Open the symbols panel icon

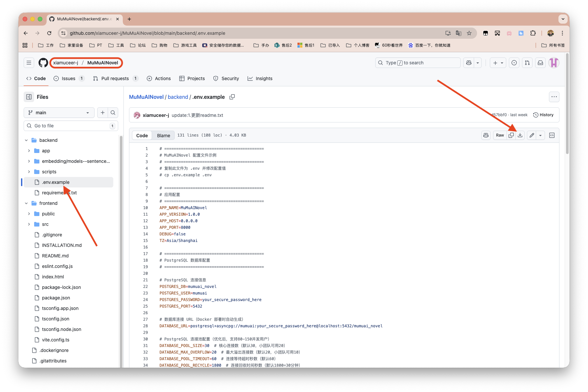pyautogui.click(x=552, y=135)
